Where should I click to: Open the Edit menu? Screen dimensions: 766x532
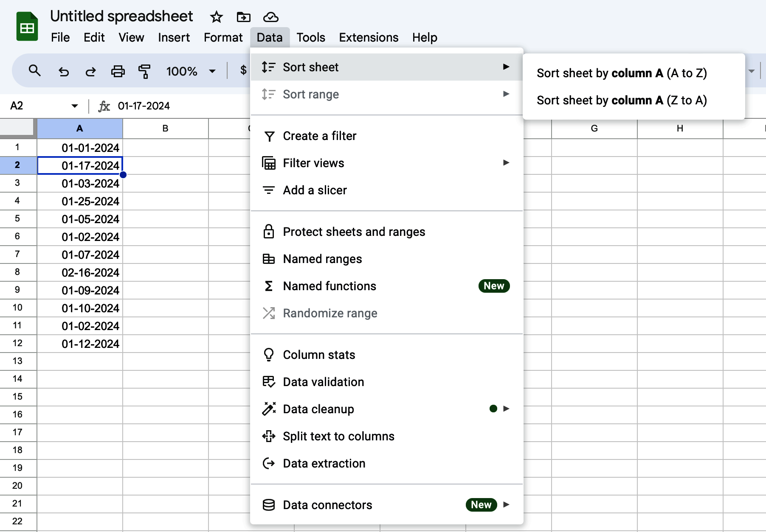coord(94,37)
